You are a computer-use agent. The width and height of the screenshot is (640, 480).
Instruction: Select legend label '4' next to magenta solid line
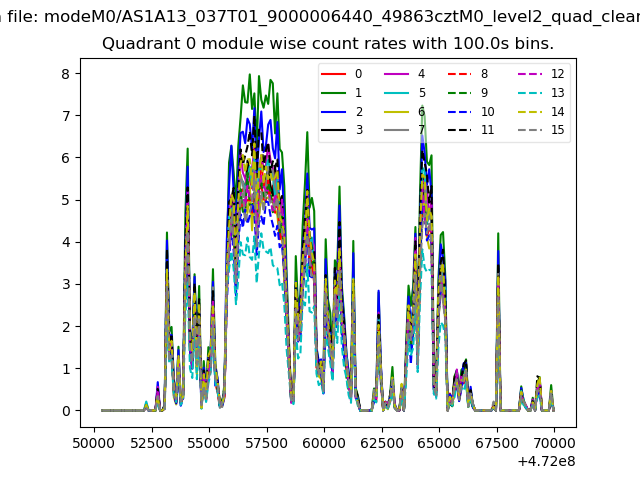(x=422, y=74)
